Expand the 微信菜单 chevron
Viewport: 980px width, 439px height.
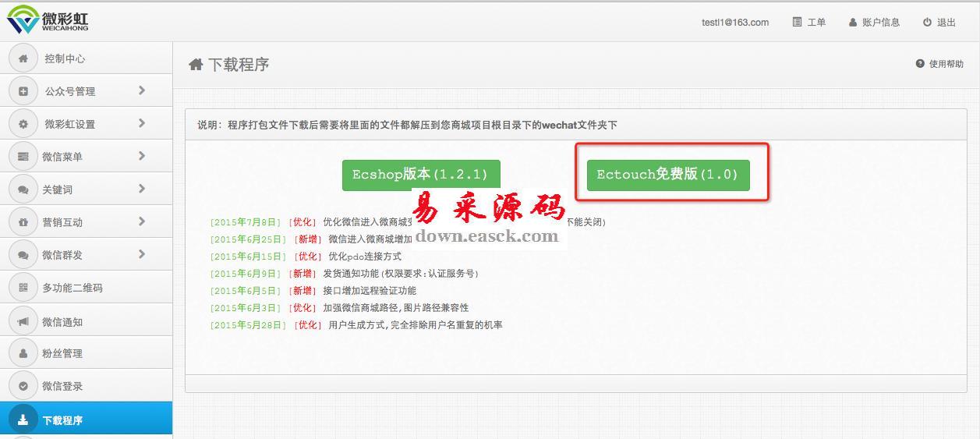tap(142, 156)
